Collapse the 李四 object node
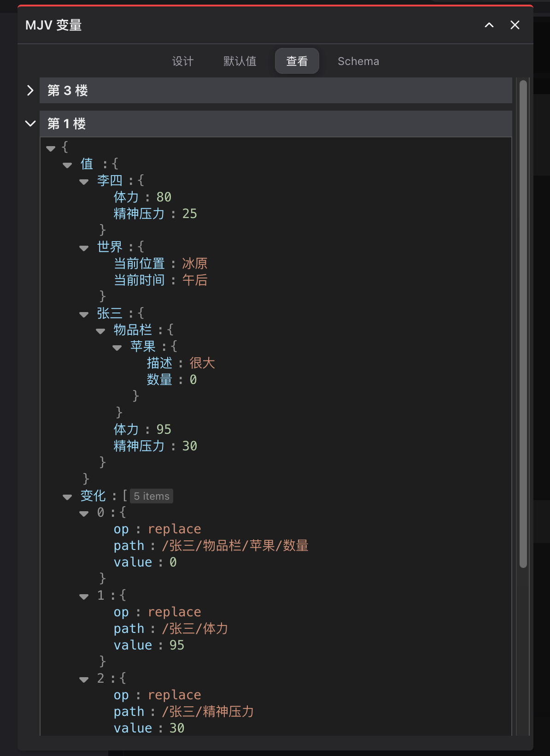This screenshot has height=756, width=550. 84,182
